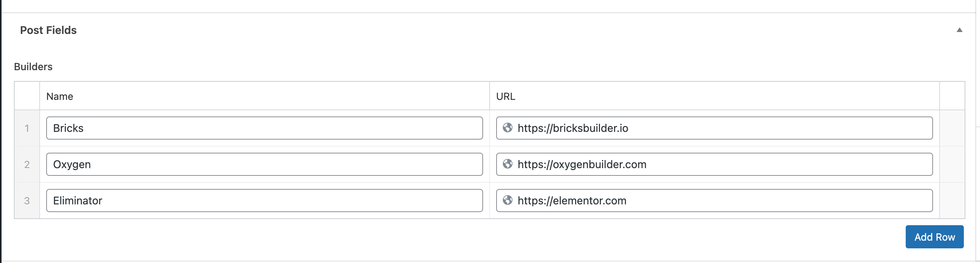Click the Post Fields panel title
The width and height of the screenshot is (980, 263).
coord(48,30)
